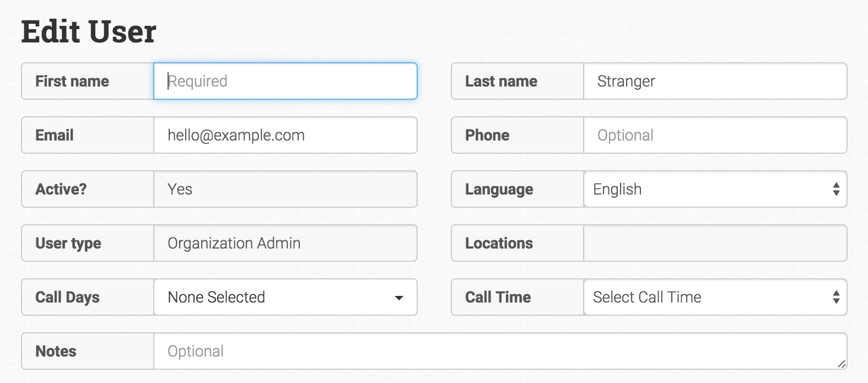Click the Language label
The height and width of the screenshot is (383, 868).
click(499, 189)
